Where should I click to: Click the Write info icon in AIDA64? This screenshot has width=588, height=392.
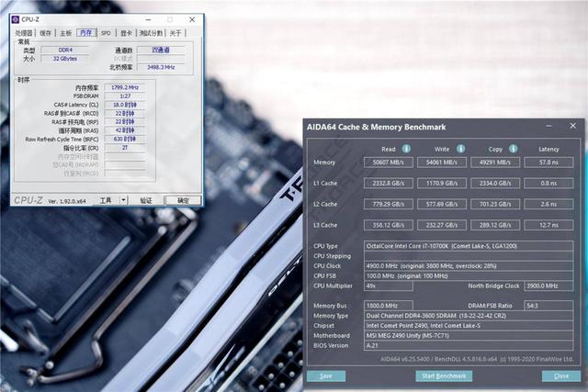[461, 149]
